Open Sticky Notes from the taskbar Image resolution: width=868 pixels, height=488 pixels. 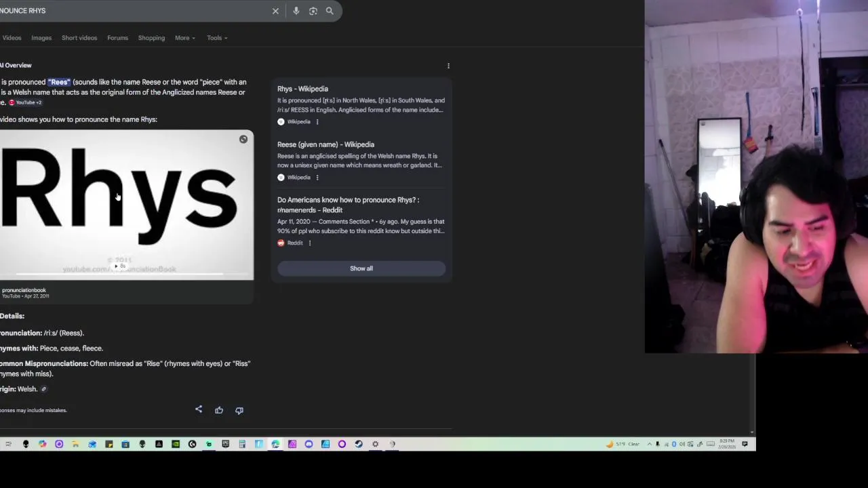(108, 444)
